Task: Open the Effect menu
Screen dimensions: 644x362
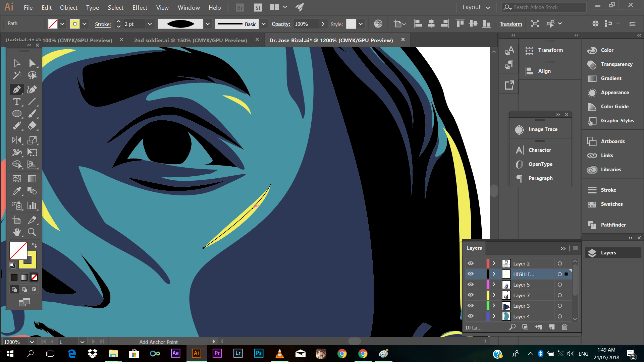Action: point(140,7)
